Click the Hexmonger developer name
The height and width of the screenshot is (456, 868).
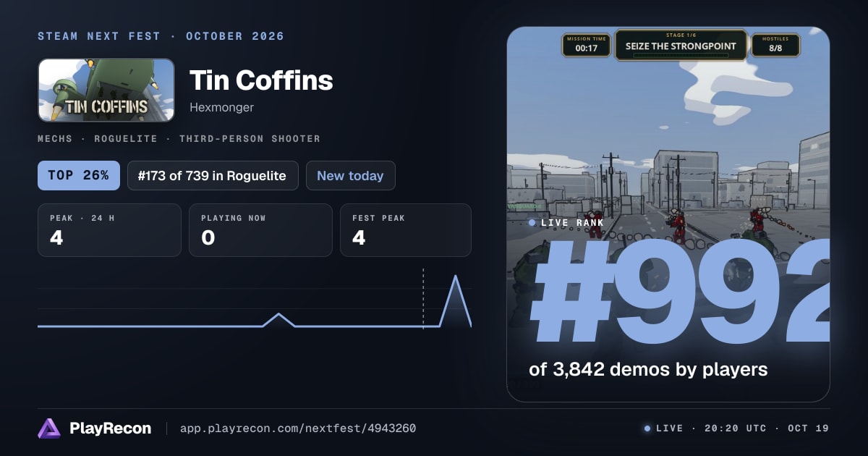[x=221, y=107]
